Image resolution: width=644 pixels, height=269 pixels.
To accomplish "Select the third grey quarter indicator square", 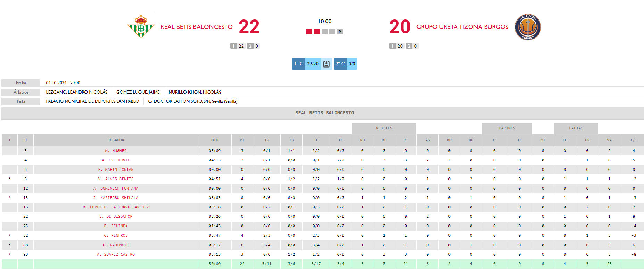I will 324,32.
